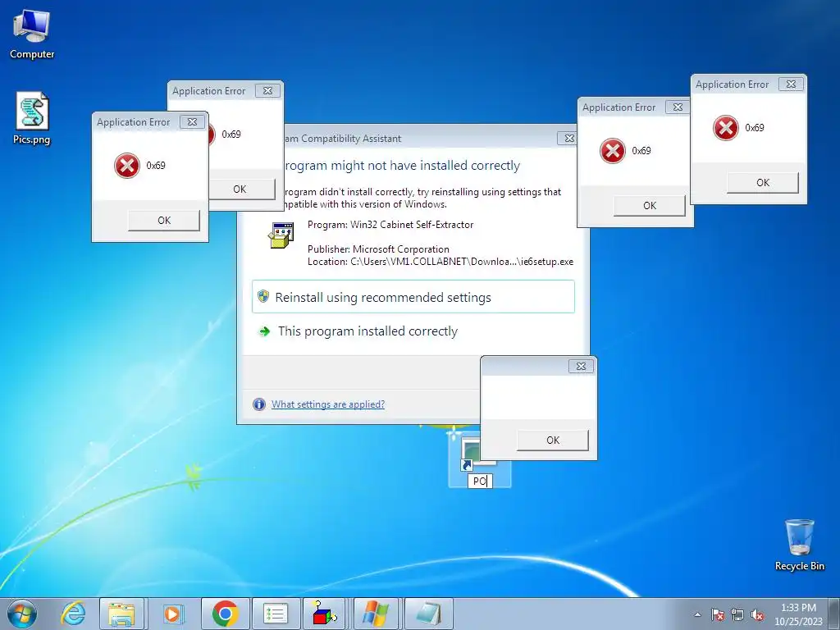Open Windows Explorer folder taskbar icon

(x=121, y=614)
